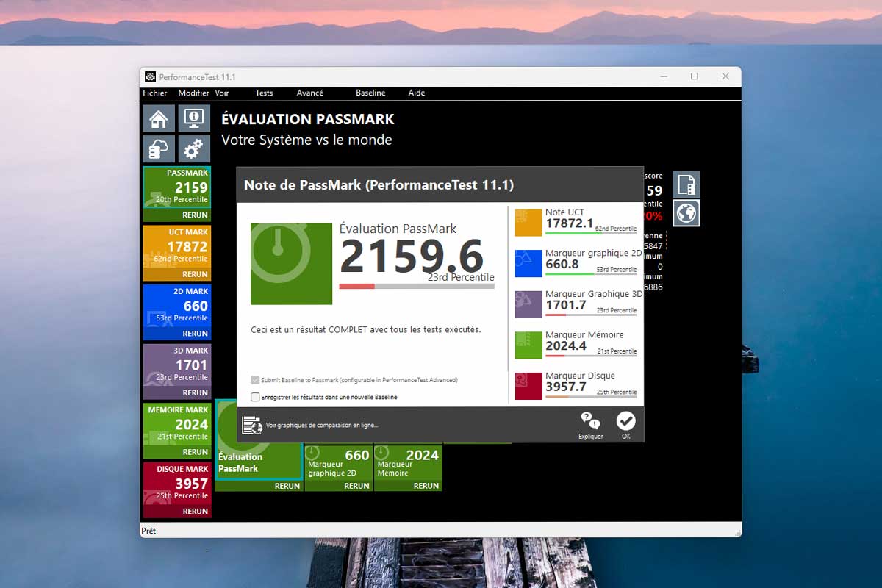
Task: Click the report document icon at right
Action: tap(686, 184)
